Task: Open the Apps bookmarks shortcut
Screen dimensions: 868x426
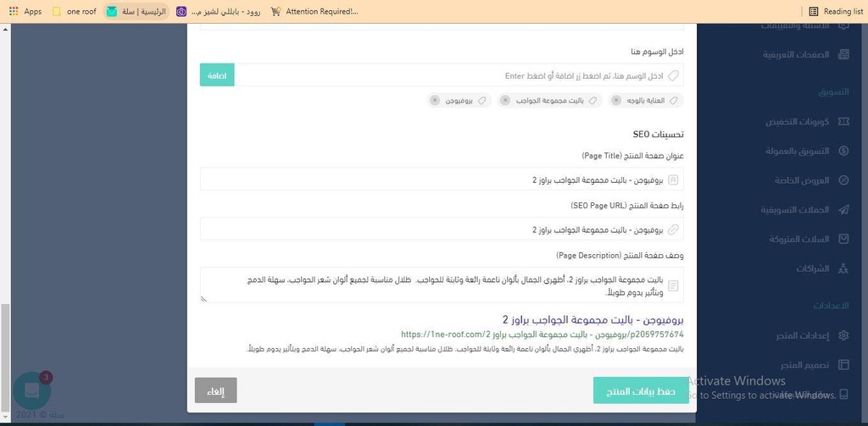Action: 25,11
